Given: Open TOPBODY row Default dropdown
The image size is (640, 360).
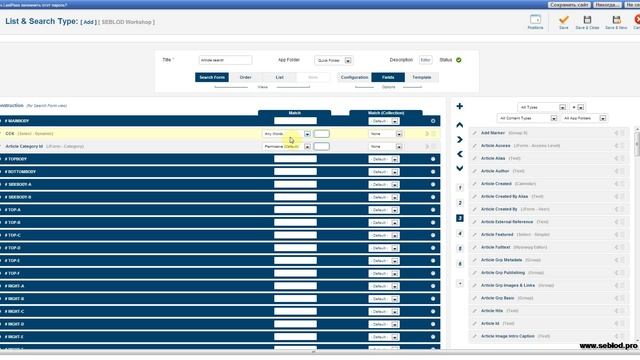Looking at the screenshot, I should (x=383, y=159).
